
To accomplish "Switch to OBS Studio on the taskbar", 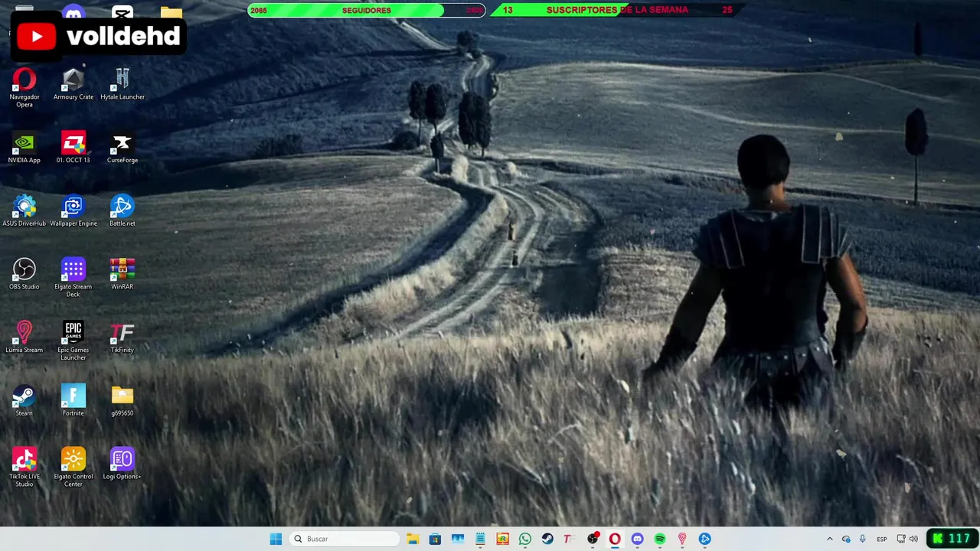I will (x=593, y=539).
